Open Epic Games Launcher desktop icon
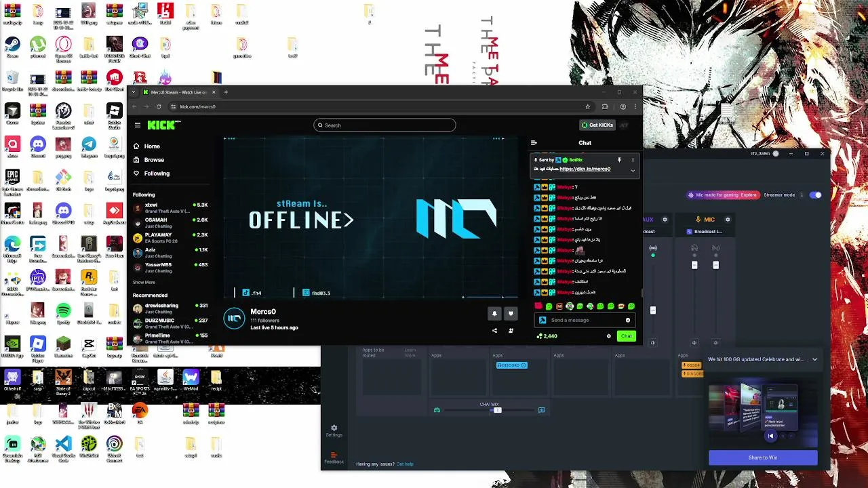 (x=12, y=182)
